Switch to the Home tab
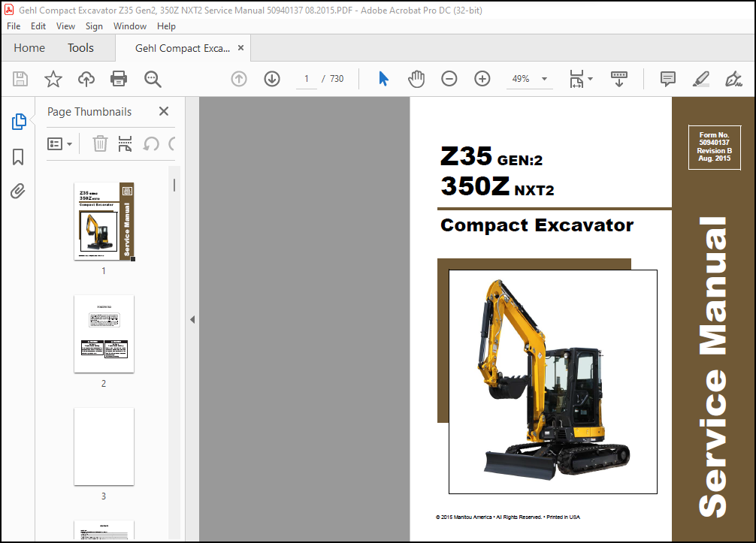Image resolution: width=756 pixels, height=543 pixels. pyautogui.click(x=29, y=48)
